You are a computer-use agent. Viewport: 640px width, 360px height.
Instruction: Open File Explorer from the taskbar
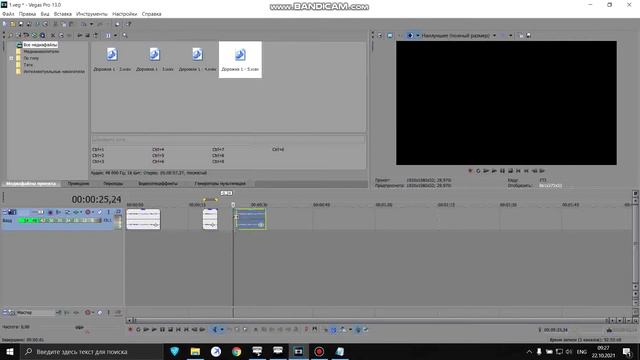point(195,351)
